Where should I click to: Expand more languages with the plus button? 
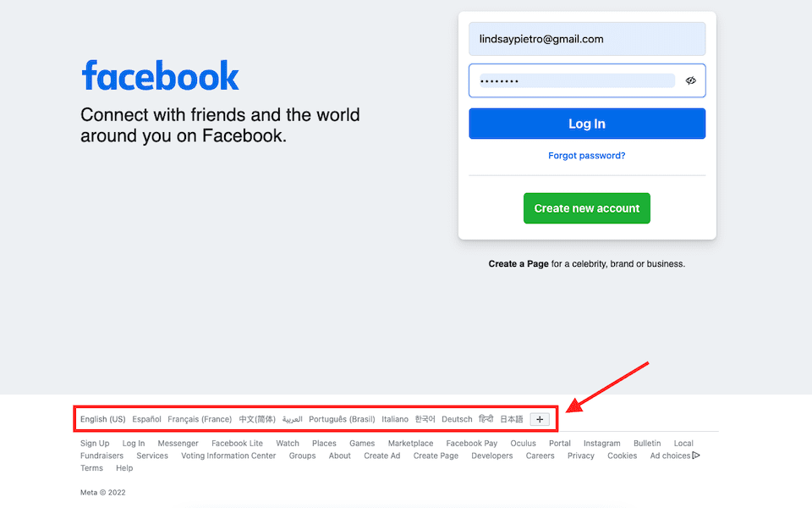(539, 418)
